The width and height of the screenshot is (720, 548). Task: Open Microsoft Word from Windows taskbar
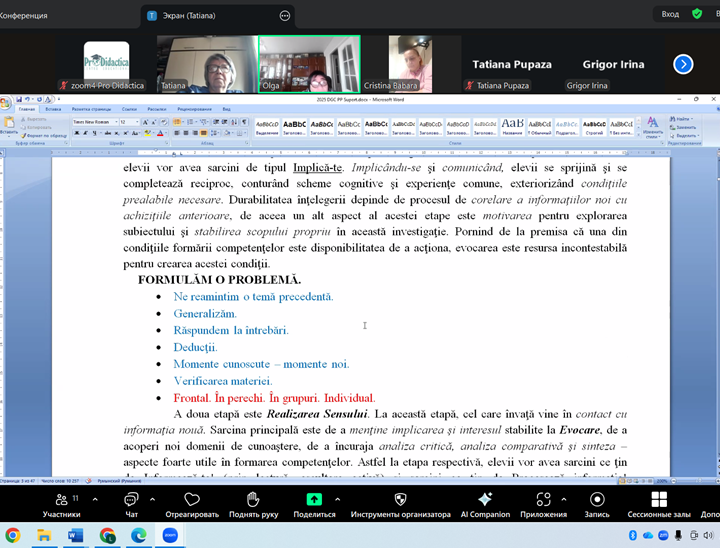coord(76,536)
